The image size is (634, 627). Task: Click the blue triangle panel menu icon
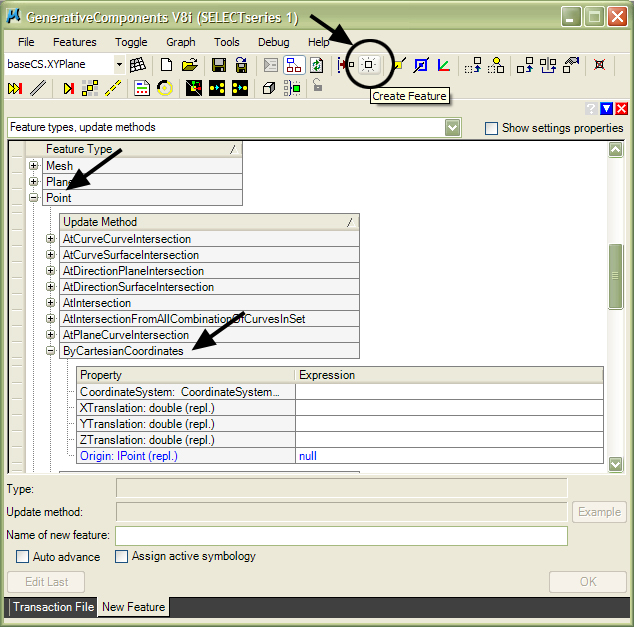(607, 109)
